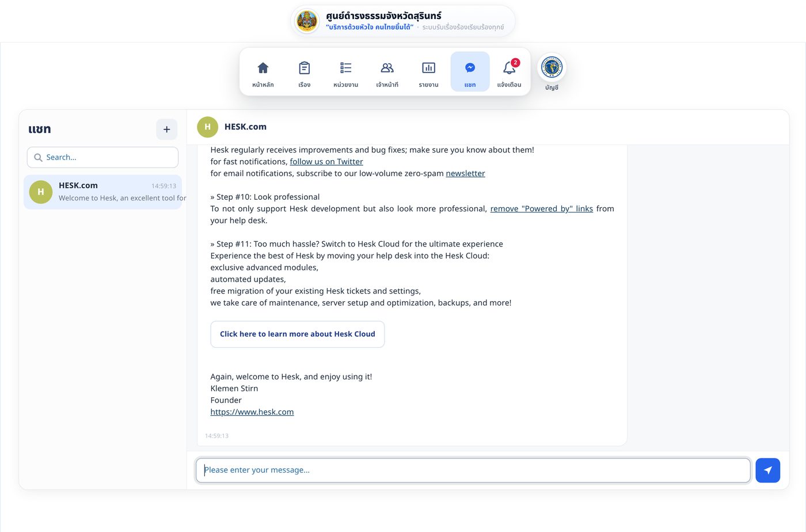Click the 'automated updates,' line
The height and width of the screenshot is (532, 806).
(x=248, y=280)
